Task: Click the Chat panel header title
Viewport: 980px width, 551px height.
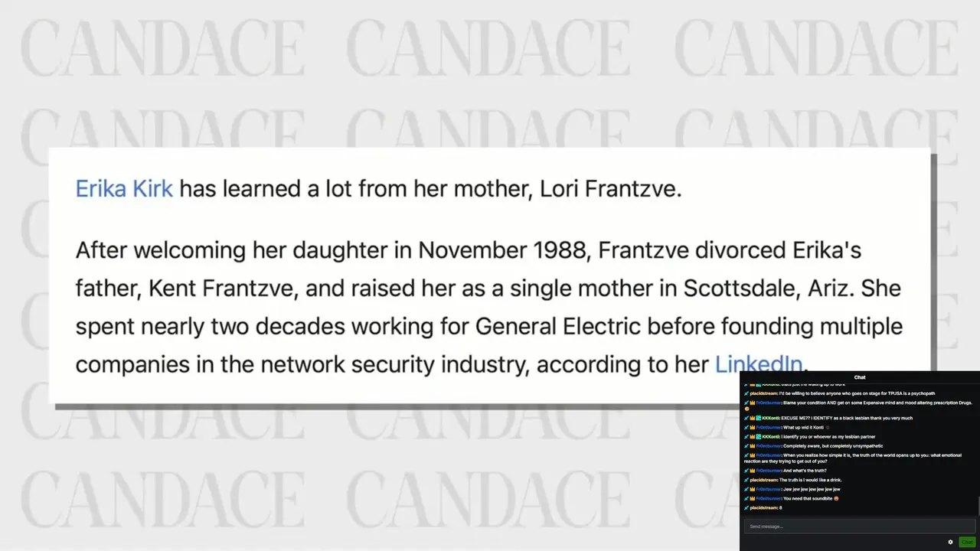Action: coord(860,377)
